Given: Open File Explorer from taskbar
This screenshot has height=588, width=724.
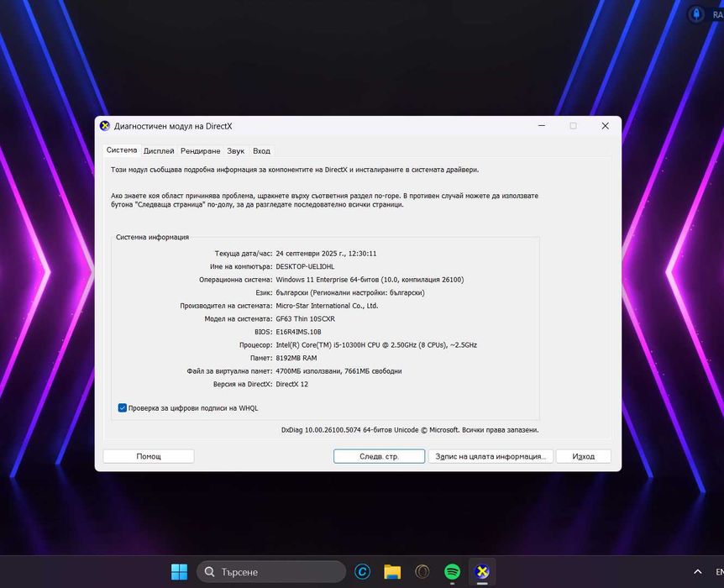Looking at the screenshot, I should [x=392, y=572].
